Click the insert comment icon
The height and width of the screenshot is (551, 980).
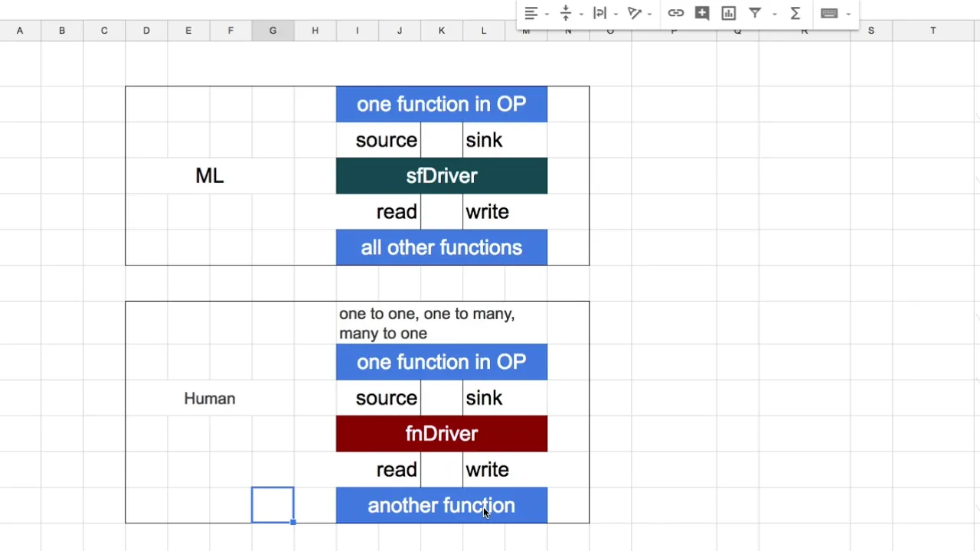click(x=702, y=13)
